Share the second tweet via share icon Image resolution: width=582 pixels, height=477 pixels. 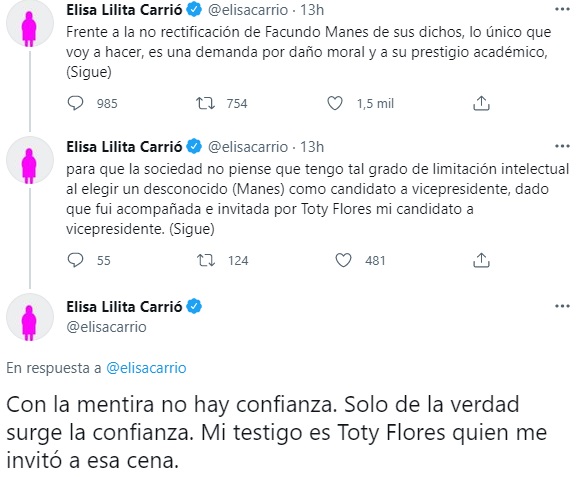[x=481, y=260]
